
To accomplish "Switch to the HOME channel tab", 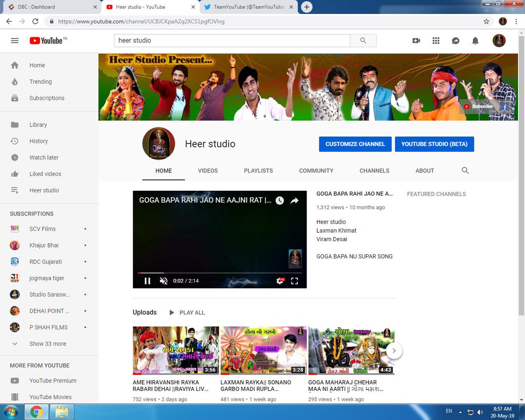I will 164,171.
